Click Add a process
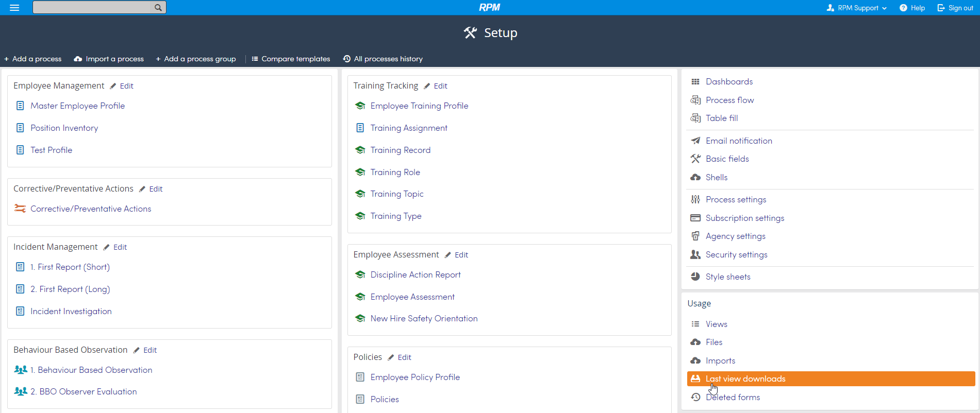This screenshot has width=980, height=413. pos(33,59)
